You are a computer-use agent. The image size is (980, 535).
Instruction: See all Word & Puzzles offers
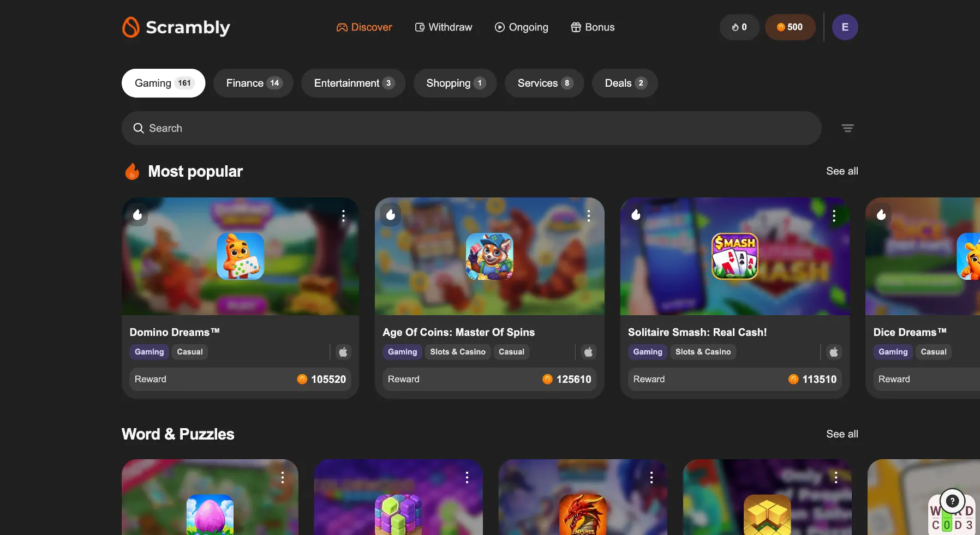coord(842,434)
